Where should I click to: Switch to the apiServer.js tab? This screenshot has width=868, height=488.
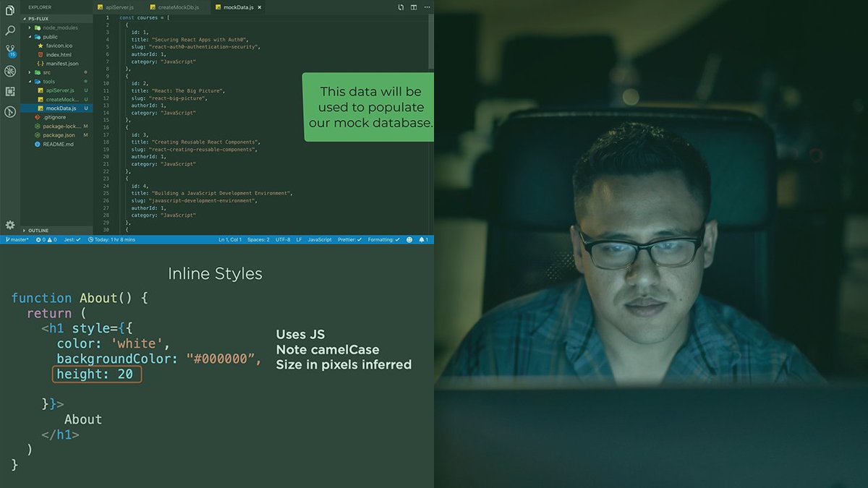(116, 7)
